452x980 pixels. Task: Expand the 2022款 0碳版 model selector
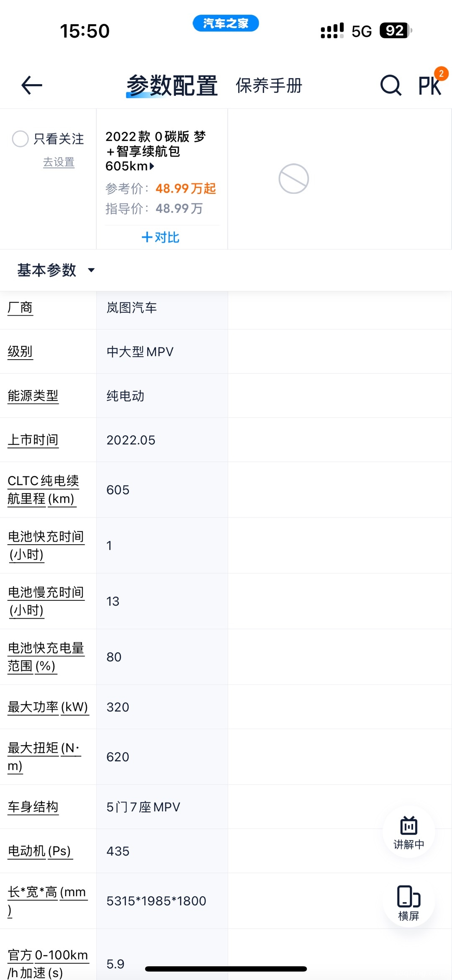pyautogui.click(x=155, y=151)
